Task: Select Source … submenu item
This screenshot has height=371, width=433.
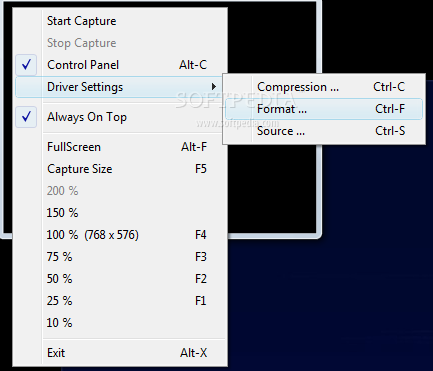Action: click(x=324, y=131)
